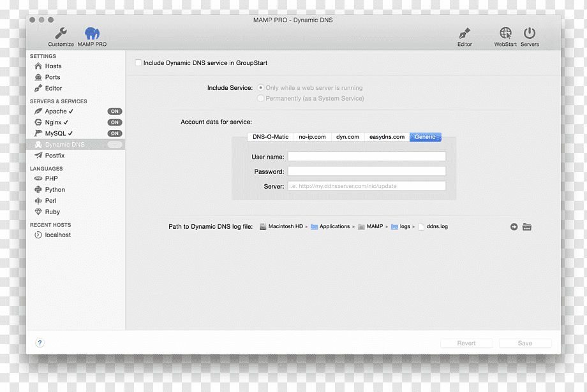Click the PHP label in the sidebar
This screenshot has height=392, width=587.
pos(51,178)
